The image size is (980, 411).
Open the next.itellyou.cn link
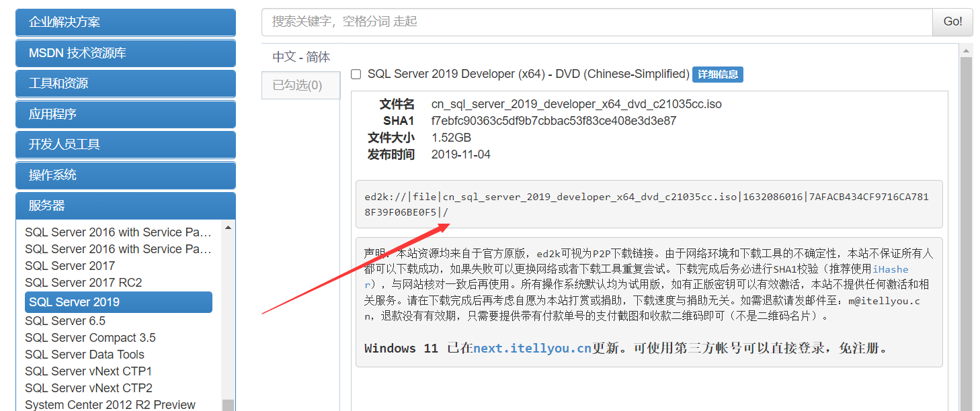pyautogui.click(x=532, y=349)
